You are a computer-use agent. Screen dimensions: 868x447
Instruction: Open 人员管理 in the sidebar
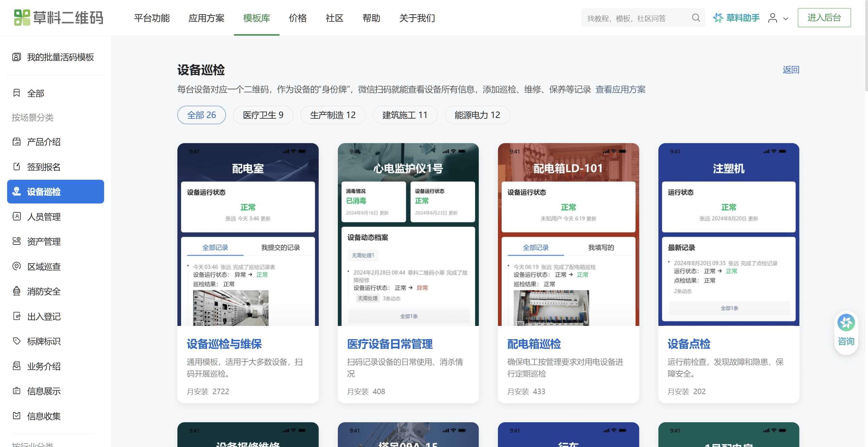[44, 217]
